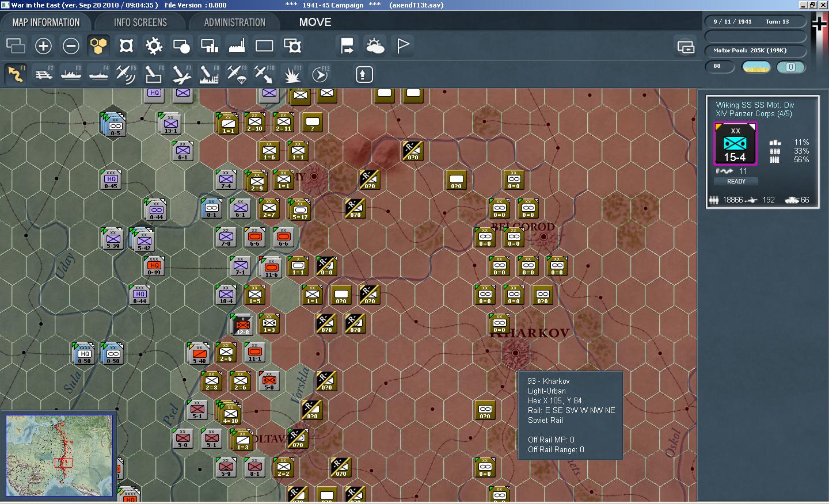Toggle the hex grid display
This screenshot has height=504, width=829.
coord(98,45)
